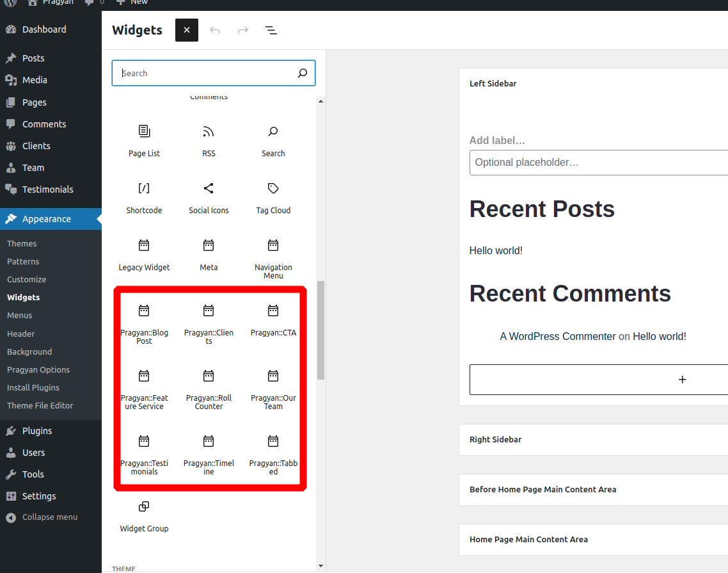The width and height of the screenshot is (728, 573).
Task: Select the Appearance menu
Action: [x=51, y=219]
